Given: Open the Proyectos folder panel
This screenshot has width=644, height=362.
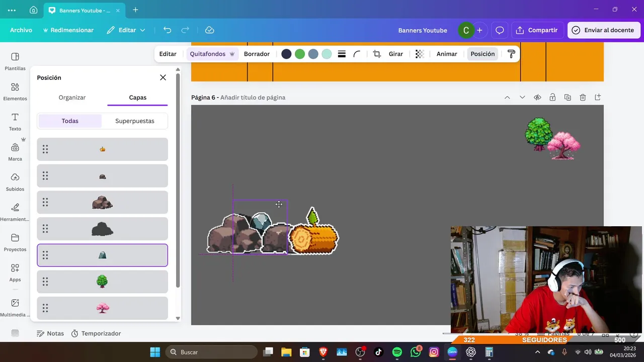Looking at the screenshot, I should point(15,242).
